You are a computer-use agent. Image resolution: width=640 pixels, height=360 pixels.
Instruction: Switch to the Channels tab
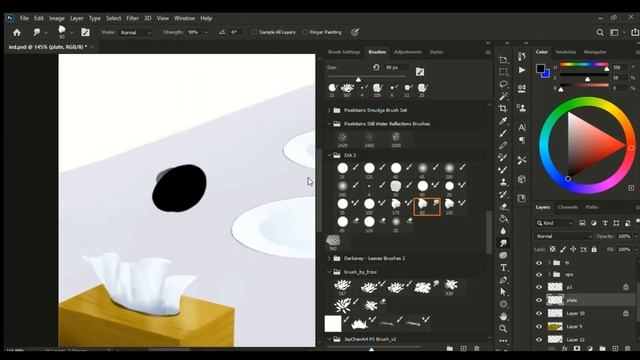click(x=568, y=207)
